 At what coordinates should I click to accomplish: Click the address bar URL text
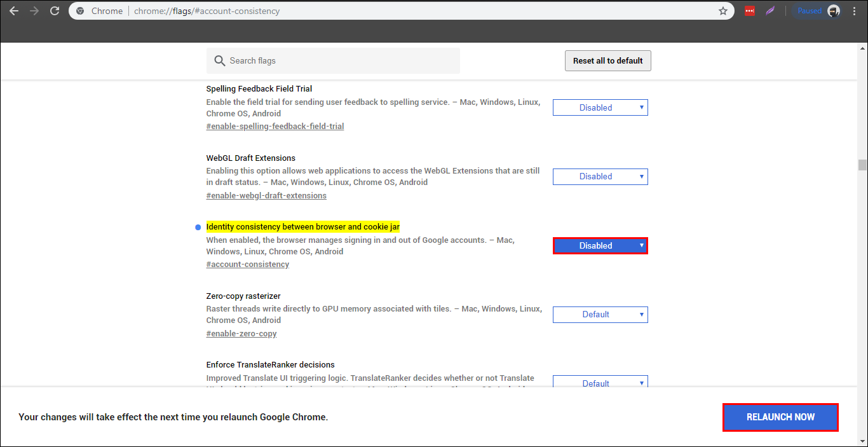[x=207, y=11]
